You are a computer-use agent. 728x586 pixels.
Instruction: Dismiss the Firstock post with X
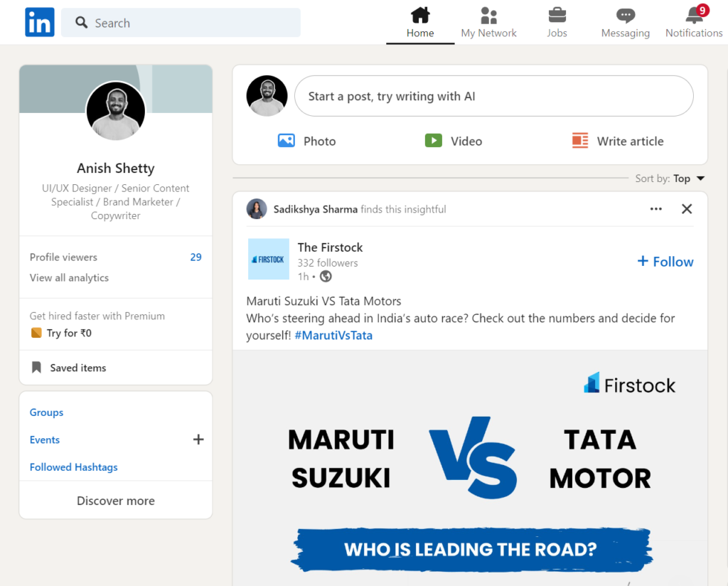687,209
